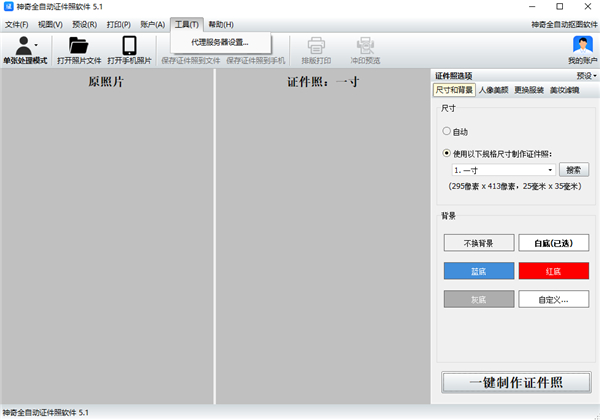Click the 排版打印 printer icon

pos(316,46)
